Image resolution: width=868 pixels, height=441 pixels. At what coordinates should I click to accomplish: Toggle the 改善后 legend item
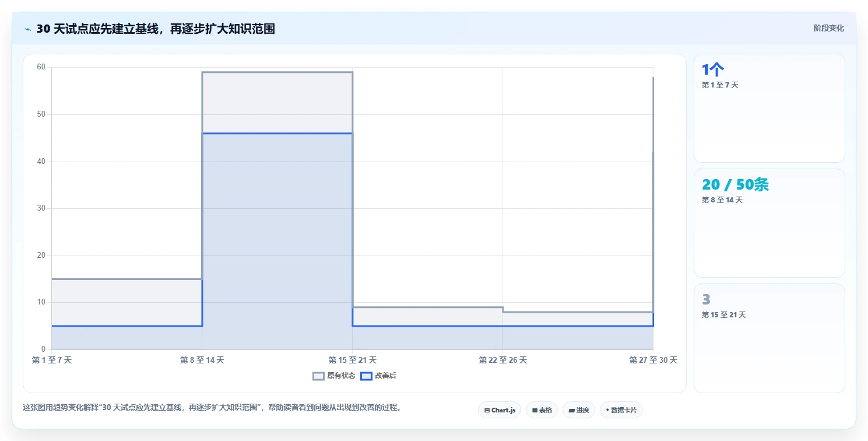tap(378, 376)
